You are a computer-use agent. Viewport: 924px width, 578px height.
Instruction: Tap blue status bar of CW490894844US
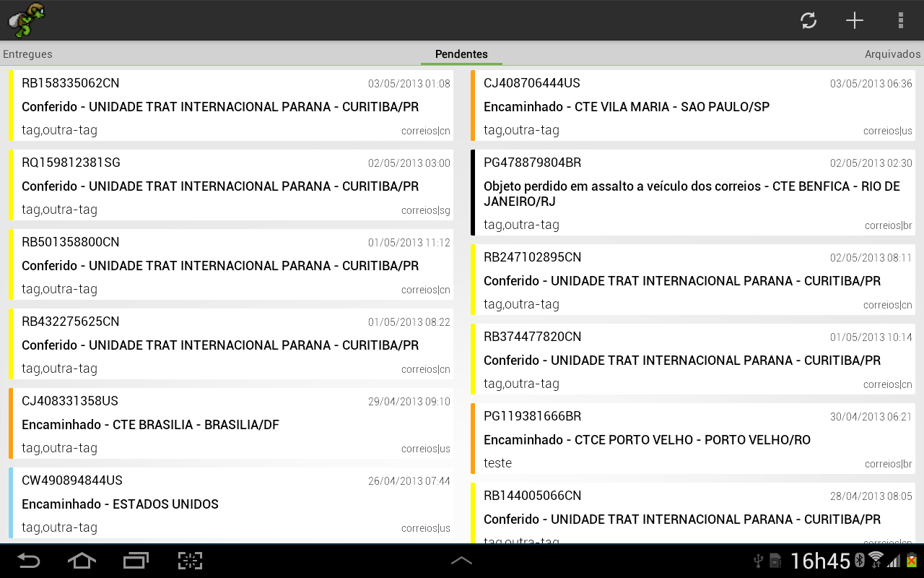(11, 503)
